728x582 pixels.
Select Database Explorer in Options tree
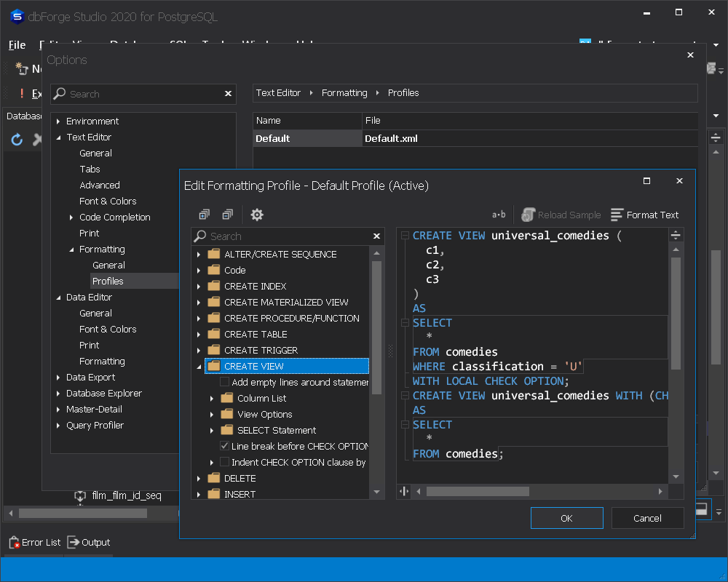[103, 393]
